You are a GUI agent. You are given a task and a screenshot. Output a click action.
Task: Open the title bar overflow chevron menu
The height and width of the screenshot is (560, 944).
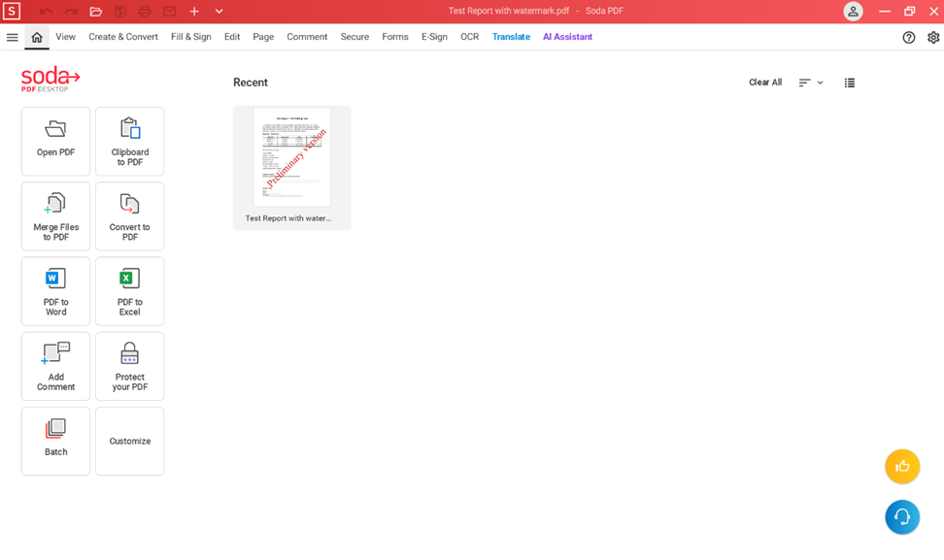point(219,11)
